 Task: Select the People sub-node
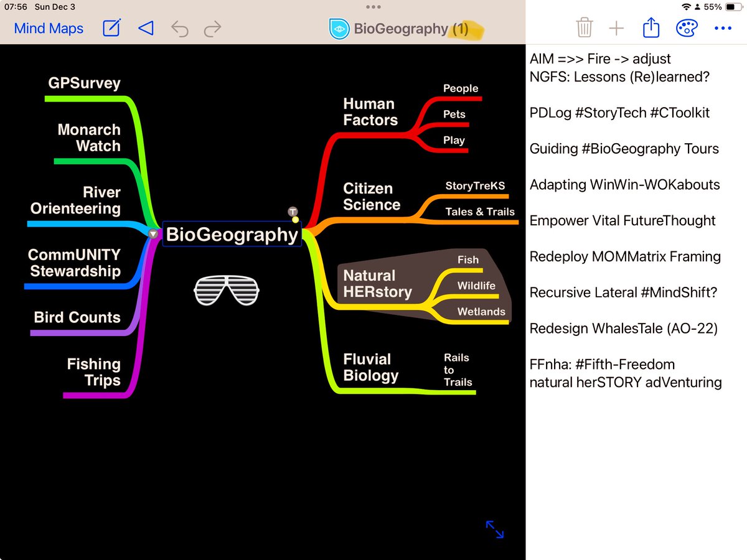(x=461, y=88)
